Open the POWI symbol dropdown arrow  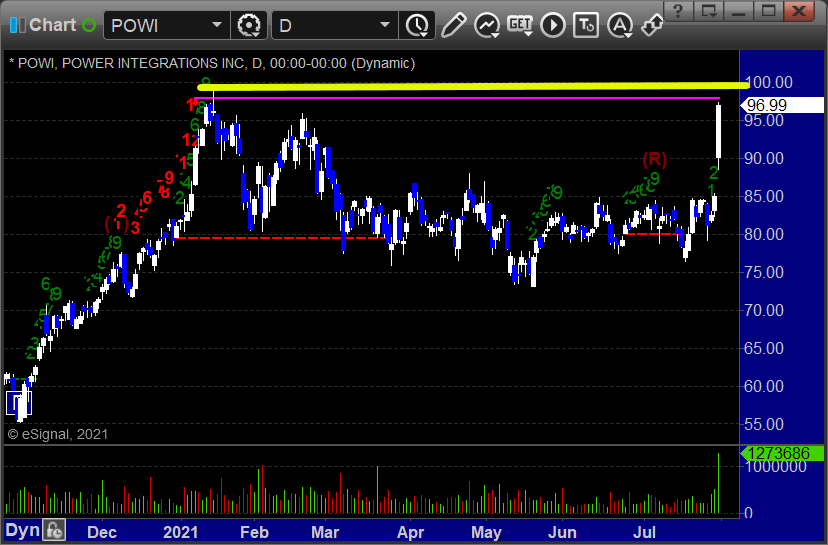click(217, 25)
